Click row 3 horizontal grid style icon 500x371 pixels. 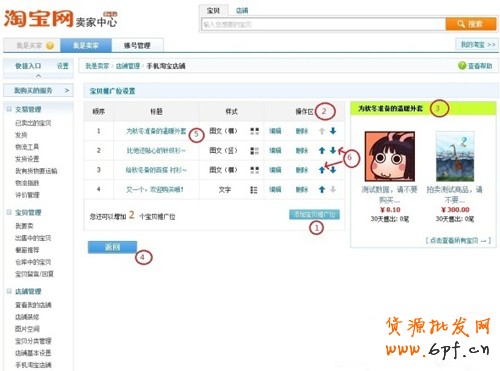pyautogui.click(x=254, y=170)
